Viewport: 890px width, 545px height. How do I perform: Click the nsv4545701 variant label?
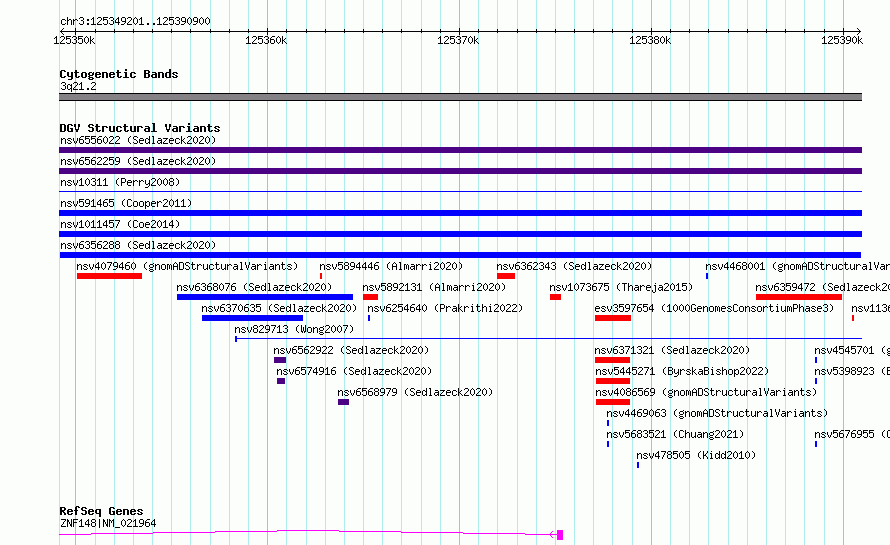(851, 350)
